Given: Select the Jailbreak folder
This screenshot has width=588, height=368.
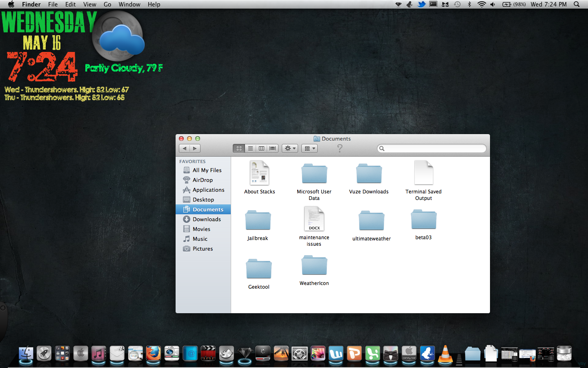Looking at the screenshot, I should click(258, 225).
